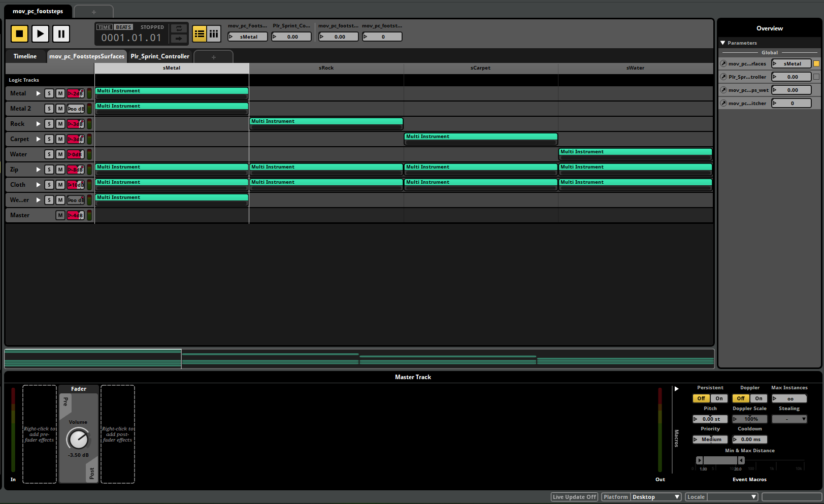The height and width of the screenshot is (504, 824).
Task: Select the mixer-bars view icon beside the list view icon
Action: (x=214, y=34)
